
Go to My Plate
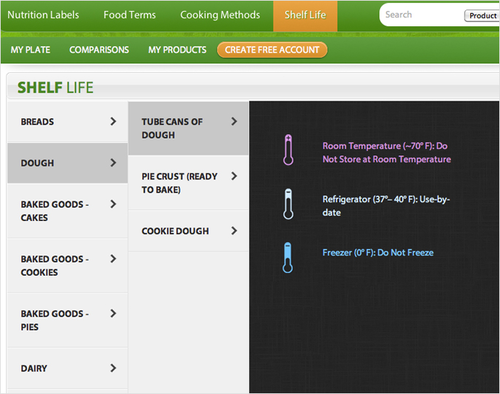pos(30,50)
